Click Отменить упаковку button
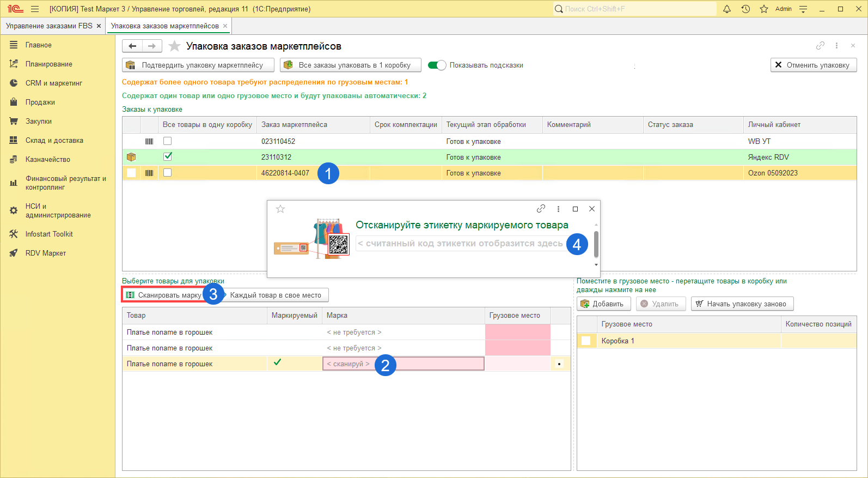Viewport: 868px width, 478px height. (x=814, y=65)
